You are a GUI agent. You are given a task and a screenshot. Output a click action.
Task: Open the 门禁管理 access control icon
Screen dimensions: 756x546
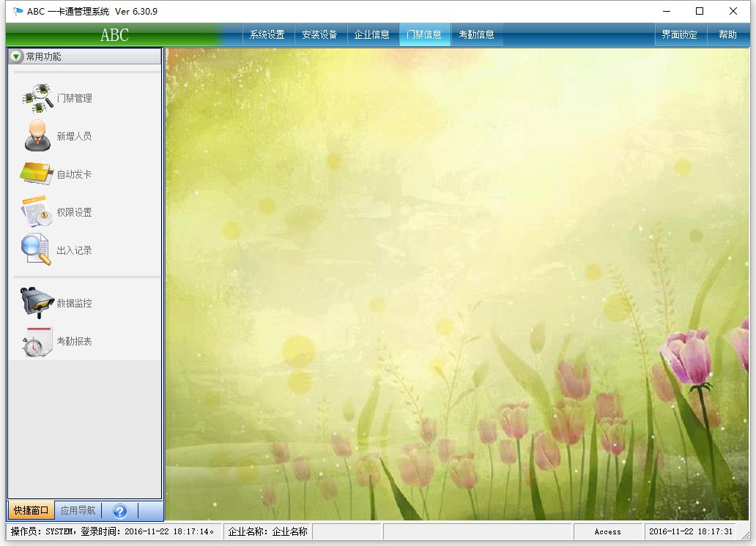tap(38, 98)
